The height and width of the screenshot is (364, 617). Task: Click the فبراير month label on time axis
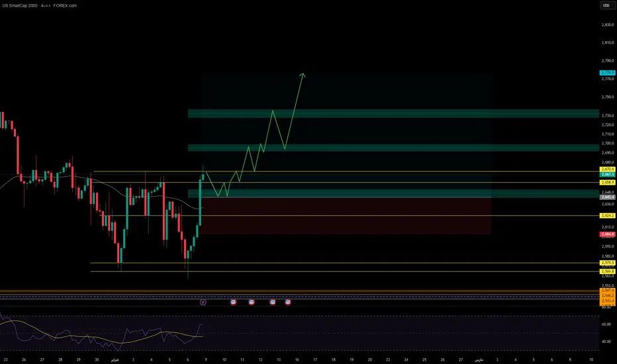pyautogui.click(x=115, y=359)
